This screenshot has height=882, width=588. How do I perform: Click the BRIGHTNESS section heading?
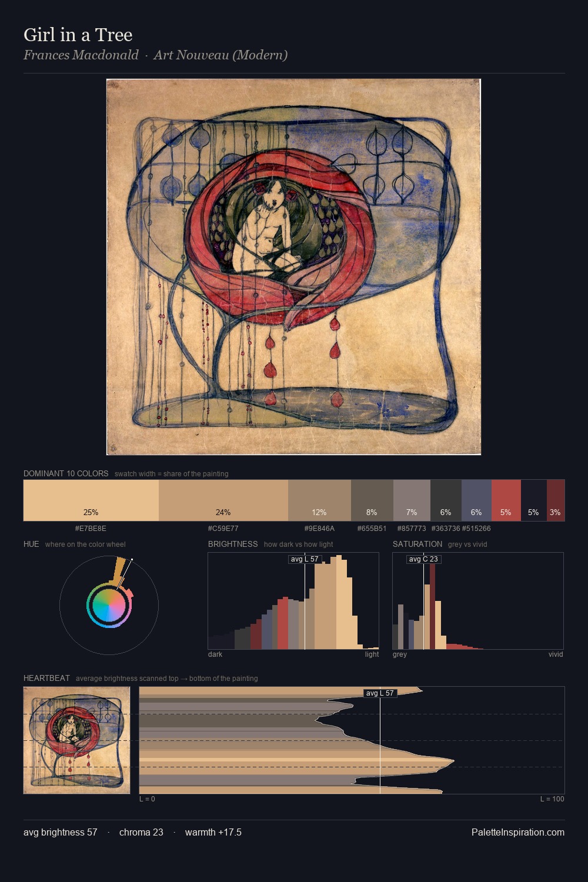point(233,544)
